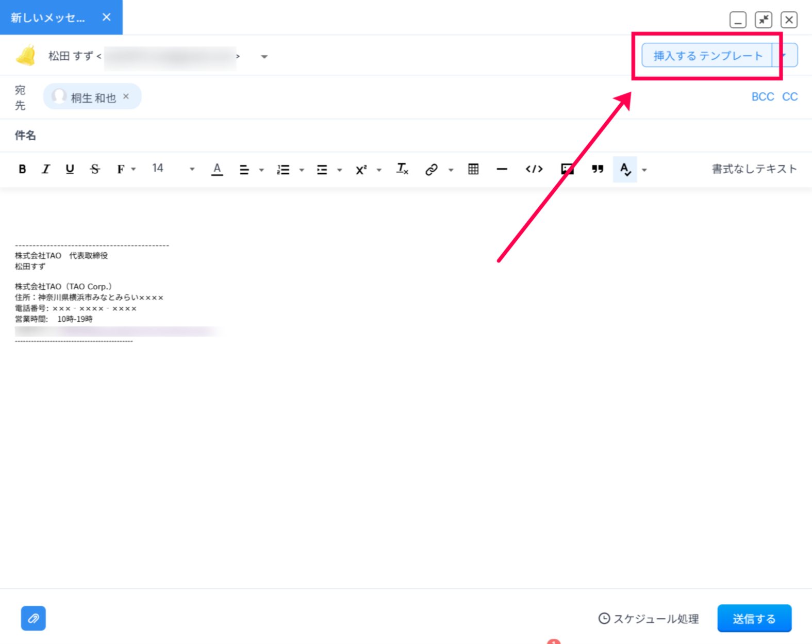The image size is (812, 644).
Task: Open the text color picker
Action: pos(217,169)
